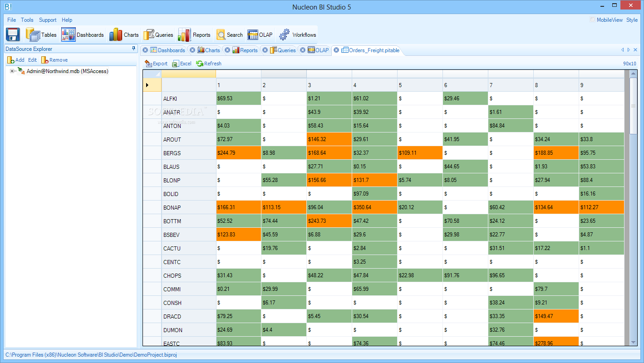
Task: Edit the selected data source
Action: point(32,60)
